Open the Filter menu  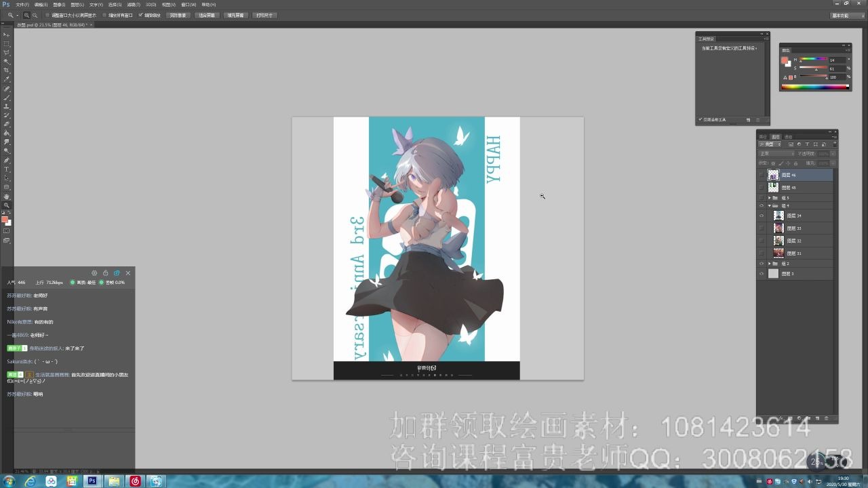click(x=133, y=5)
